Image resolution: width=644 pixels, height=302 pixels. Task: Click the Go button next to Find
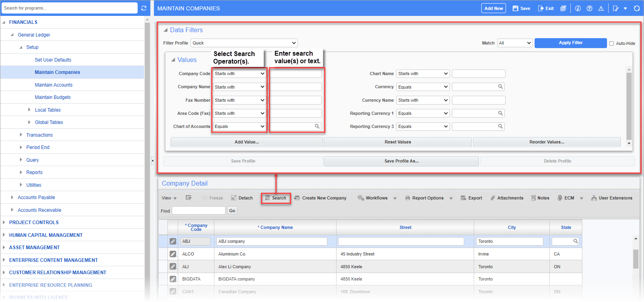(x=232, y=211)
